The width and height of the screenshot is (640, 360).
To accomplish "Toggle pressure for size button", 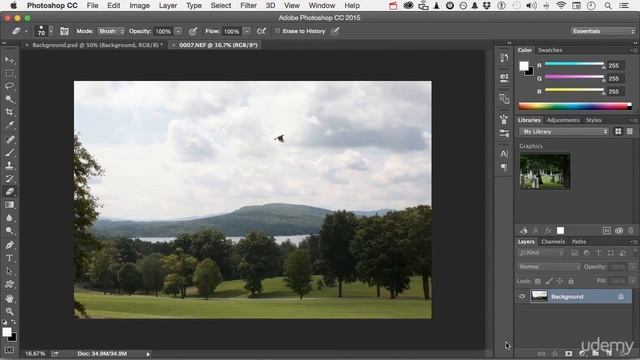I will [x=335, y=31].
